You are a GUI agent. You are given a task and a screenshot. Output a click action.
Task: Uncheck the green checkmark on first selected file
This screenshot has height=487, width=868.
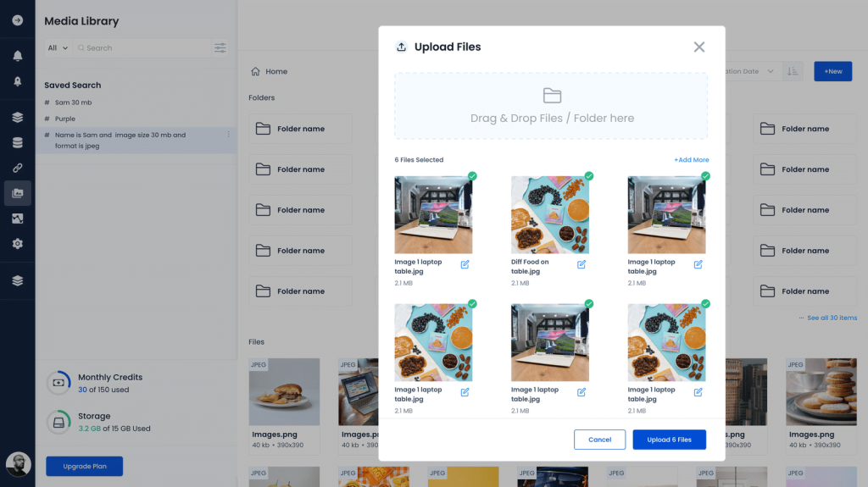[472, 176]
